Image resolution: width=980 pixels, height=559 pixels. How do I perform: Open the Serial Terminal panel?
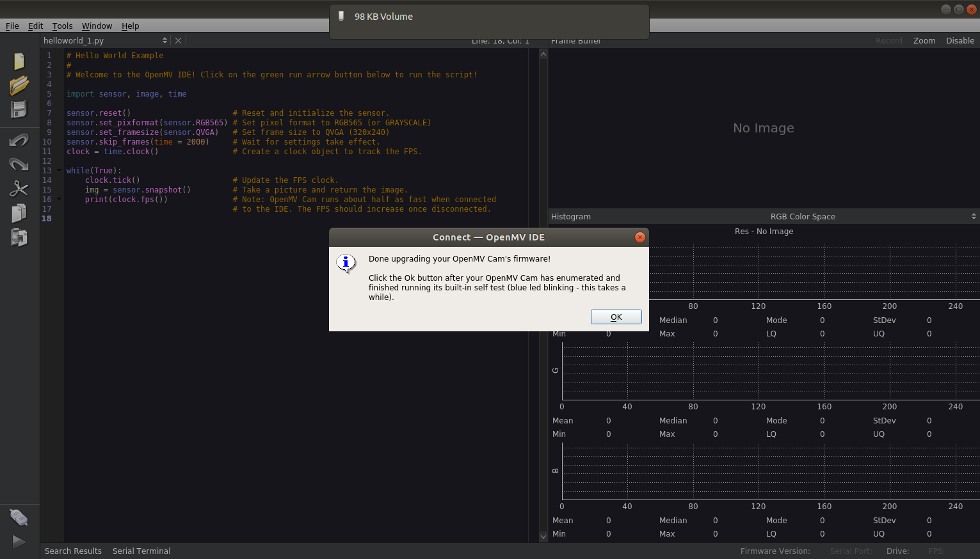[141, 551]
